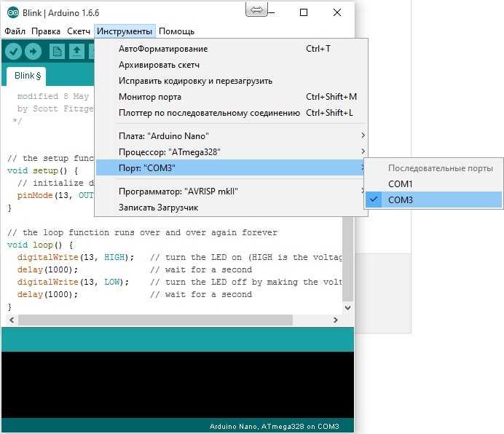Choose АвтоФорматирование menu entry
The height and width of the screenshot is (434, 504).
tap(231, 49)
